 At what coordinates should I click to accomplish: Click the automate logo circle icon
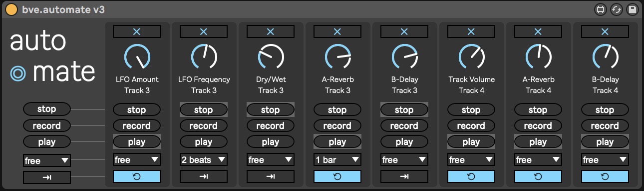tap(18, 74)
